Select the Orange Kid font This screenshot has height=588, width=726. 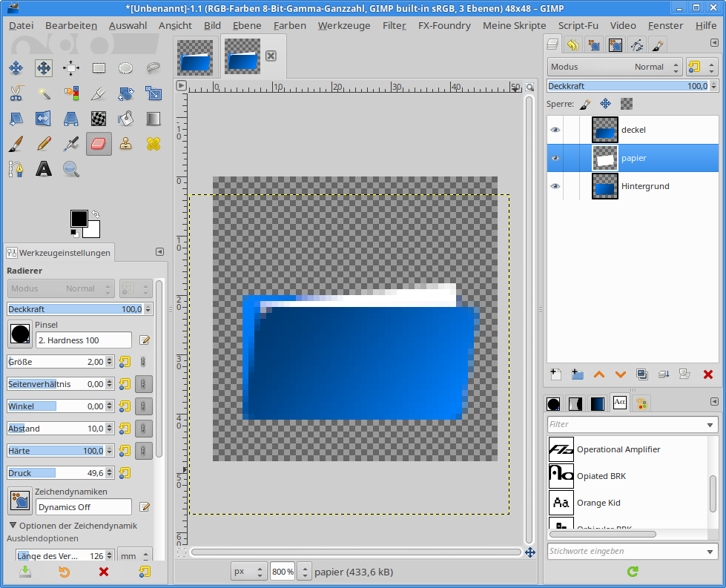pos(598,503)
